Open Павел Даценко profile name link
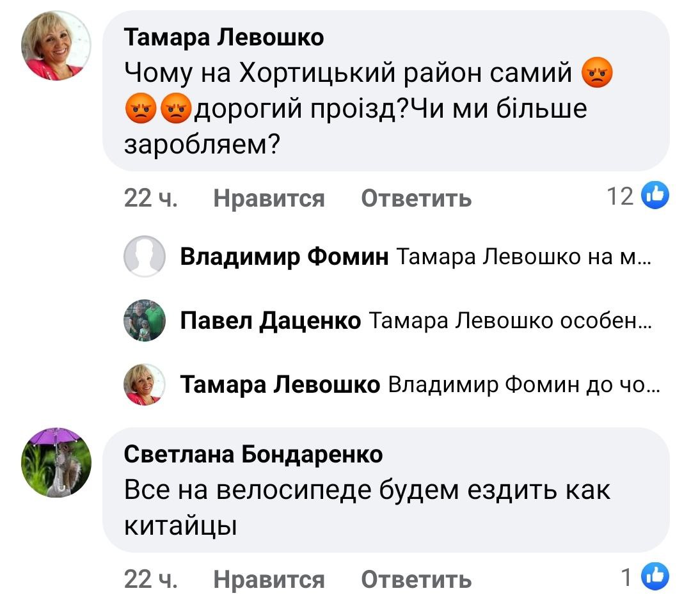The height and width of the screenshot is (616, 691). click(x=271, y=321)
